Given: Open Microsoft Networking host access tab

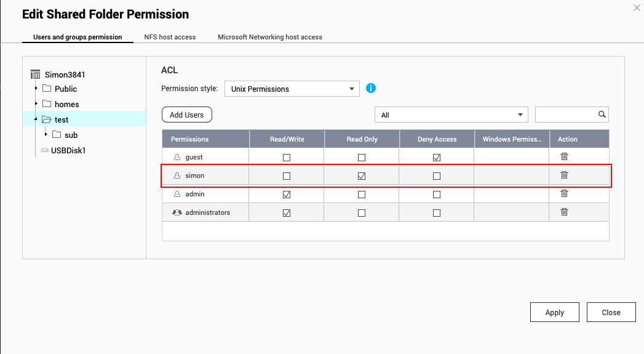Looking at the screenshot, I should click(270, 37).
